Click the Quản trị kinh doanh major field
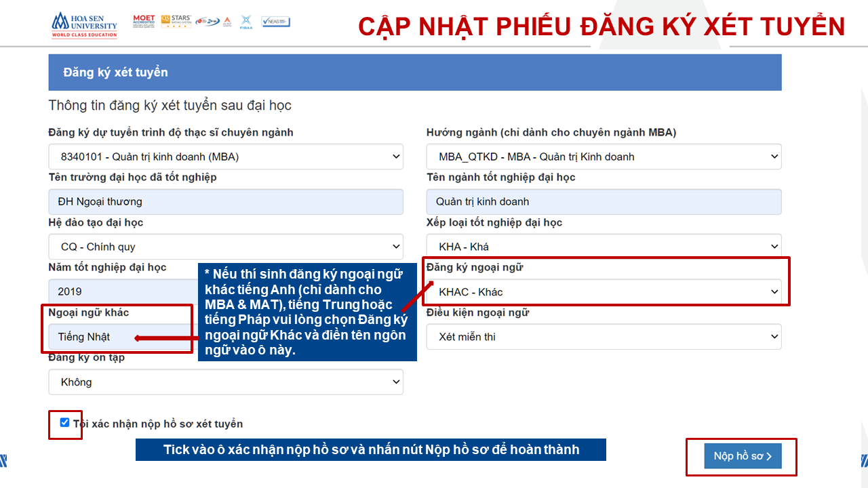 coord(604,202)
